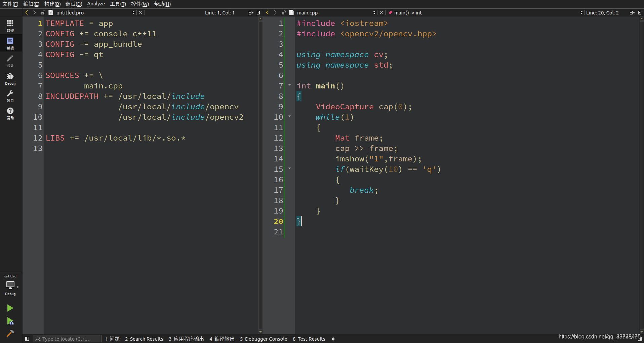Viewport: 644px width, 343px height.
Task: Toggle the lock icon for main.cpp
Action: [x=283, y=12]
